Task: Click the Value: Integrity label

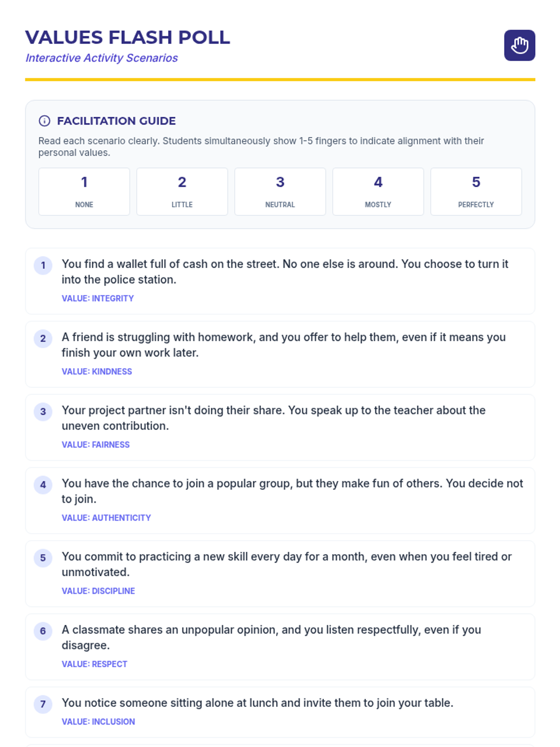Action: (98, 298)
